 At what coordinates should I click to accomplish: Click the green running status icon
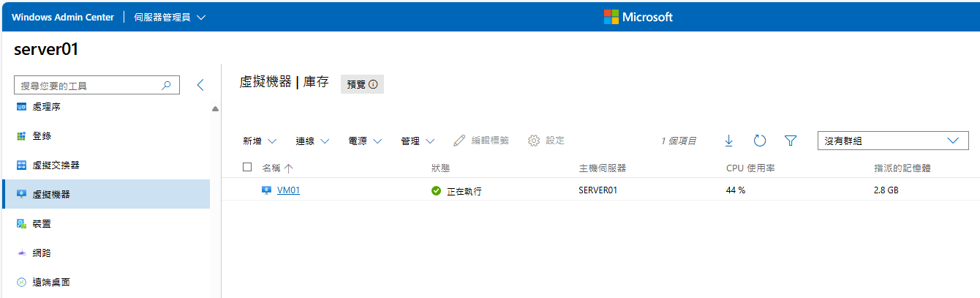(437, 191)
